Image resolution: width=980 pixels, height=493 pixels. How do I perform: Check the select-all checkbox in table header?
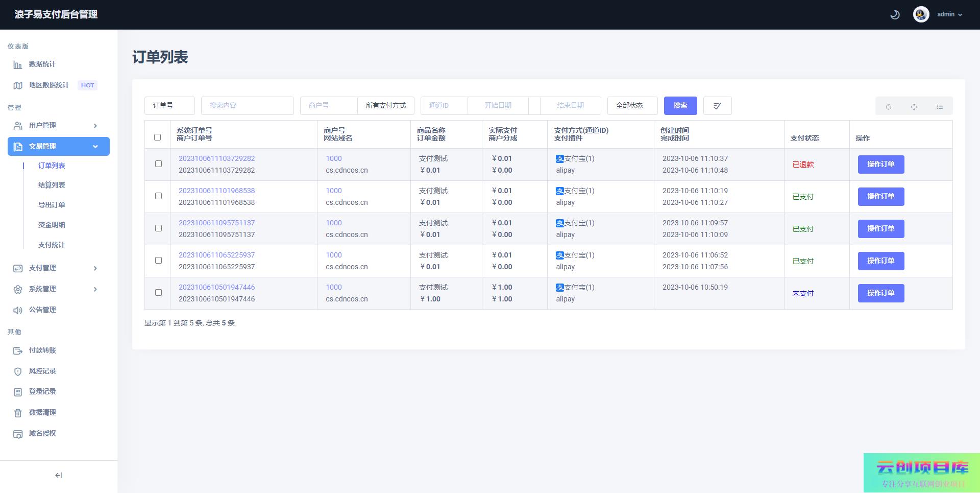tap(157, 137)
